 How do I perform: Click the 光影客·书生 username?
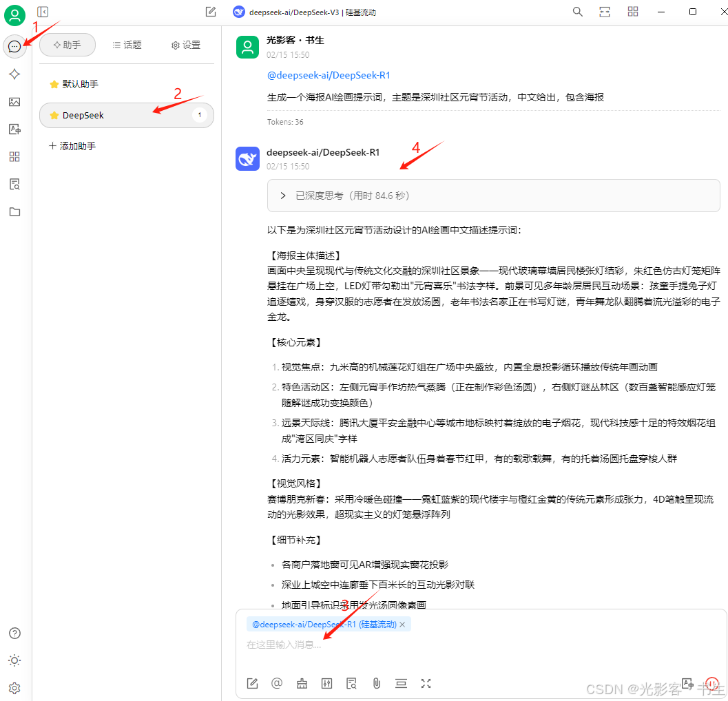click(295, 41)
